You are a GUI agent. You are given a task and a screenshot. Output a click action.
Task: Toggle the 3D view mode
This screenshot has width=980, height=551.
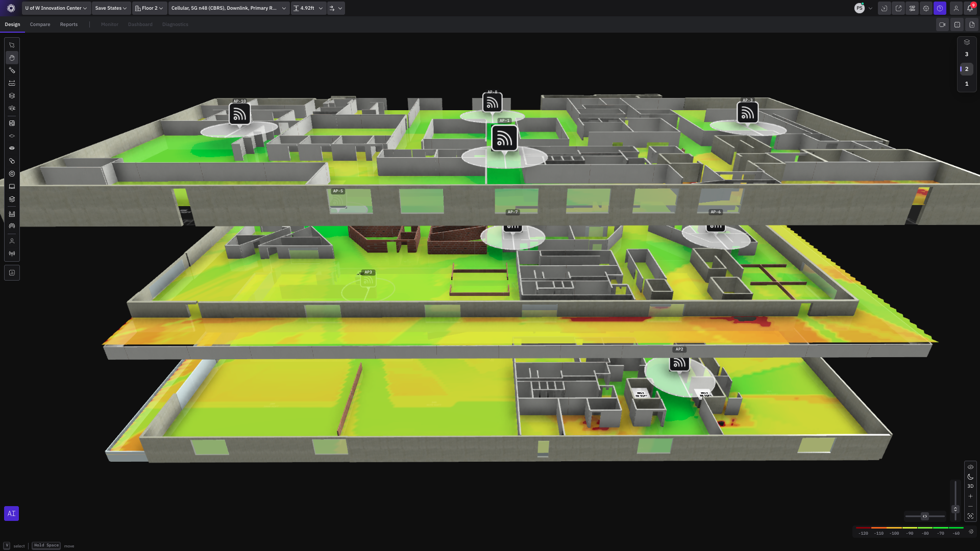click(970, 486)
